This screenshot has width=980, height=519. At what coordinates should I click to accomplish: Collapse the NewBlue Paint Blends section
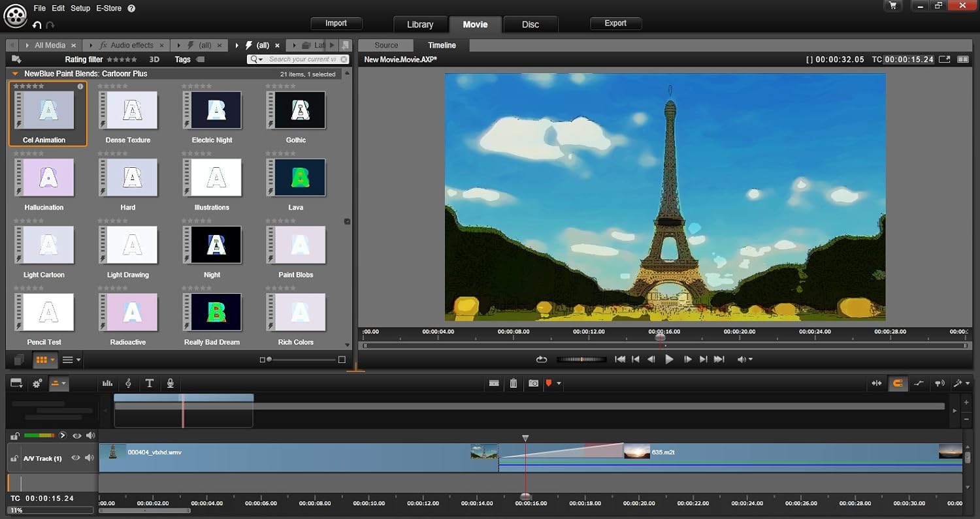(x=16, y=74)
